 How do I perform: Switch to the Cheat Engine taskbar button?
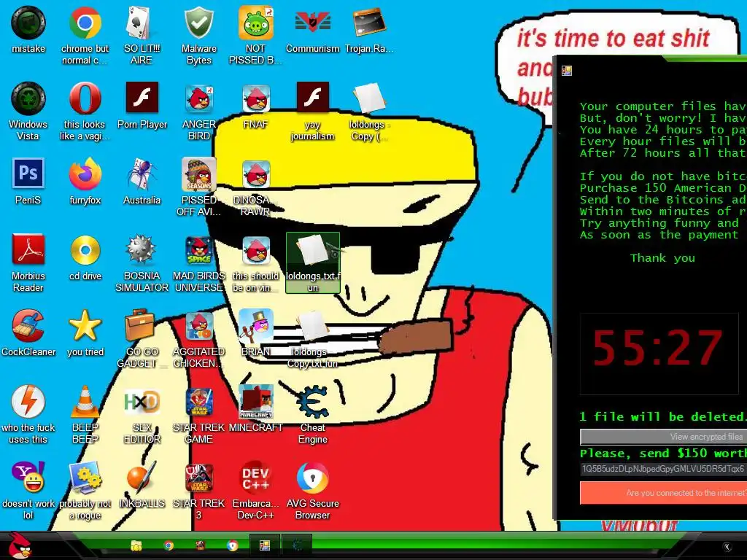pos(297,545)
